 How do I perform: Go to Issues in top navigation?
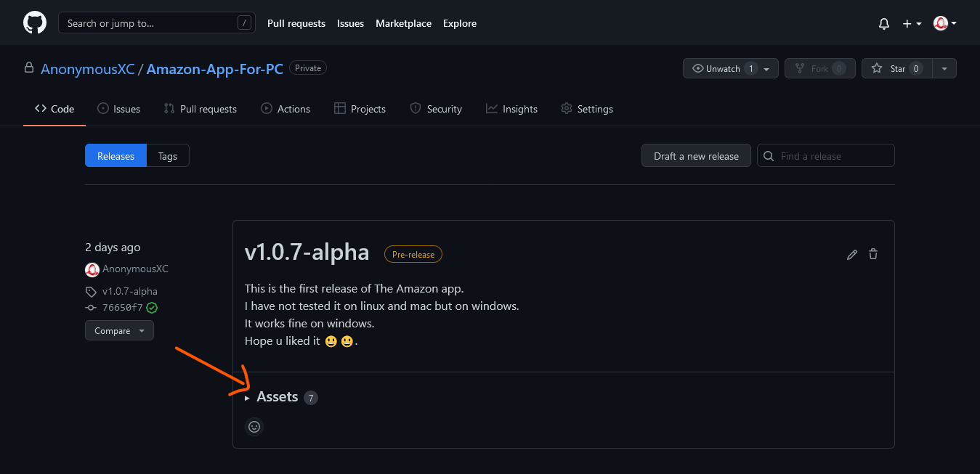[x=350, y=23]
